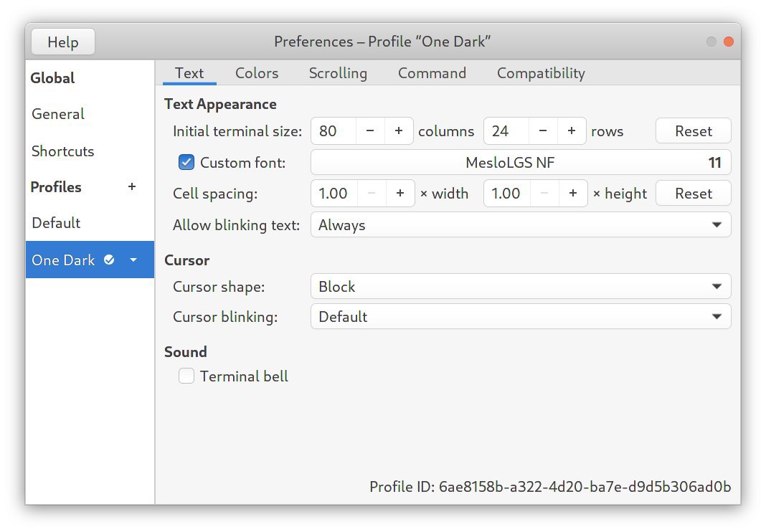Open Allow blinking text dropdown
Image resolution: width=766 pixels, height=532 pixels.
point(521,224)
